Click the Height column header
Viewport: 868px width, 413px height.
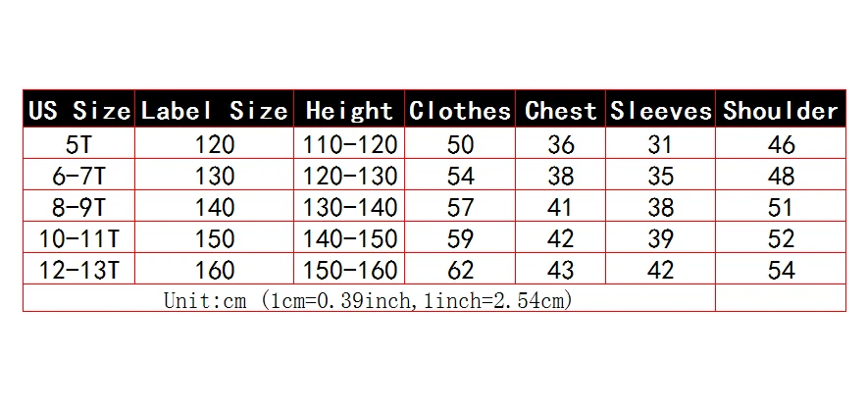(x=349, y=109)
